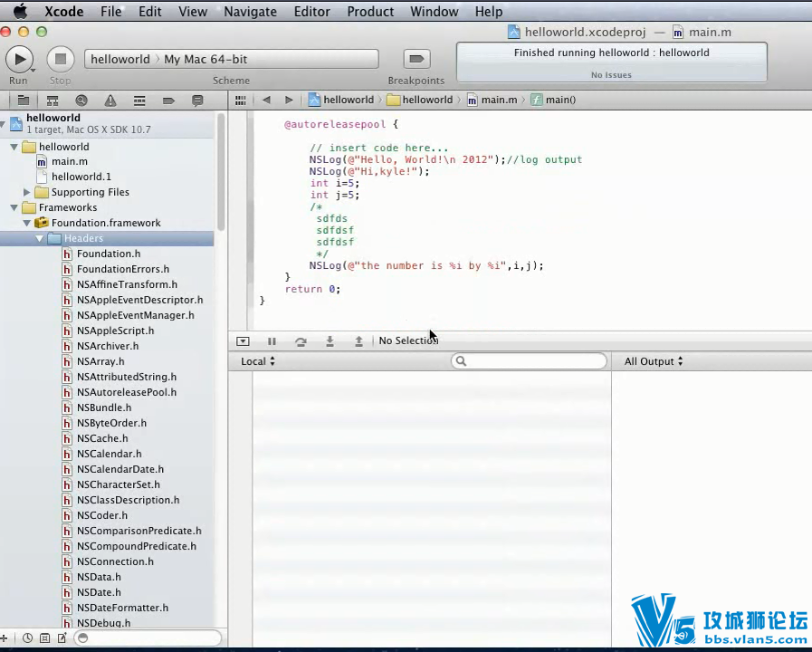Screen dimensions: 812x652
Task: Toggle source control status filter icon
Action: [45, 638]
